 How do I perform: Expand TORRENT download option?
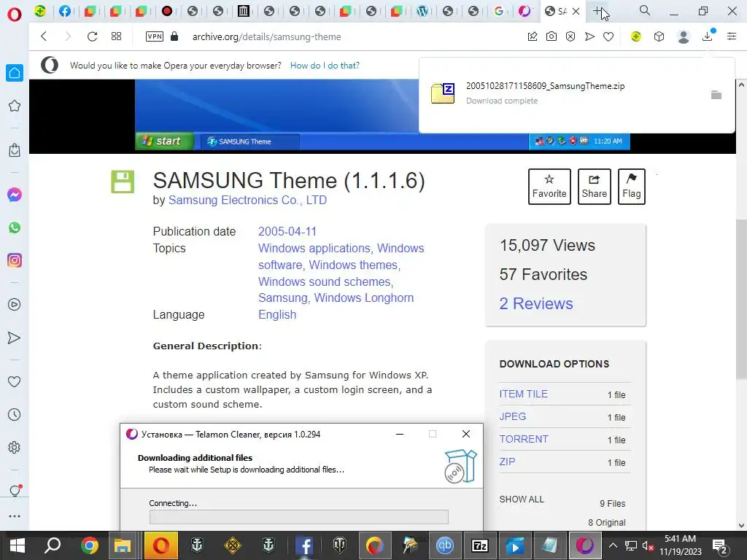(x=524, y=439)
